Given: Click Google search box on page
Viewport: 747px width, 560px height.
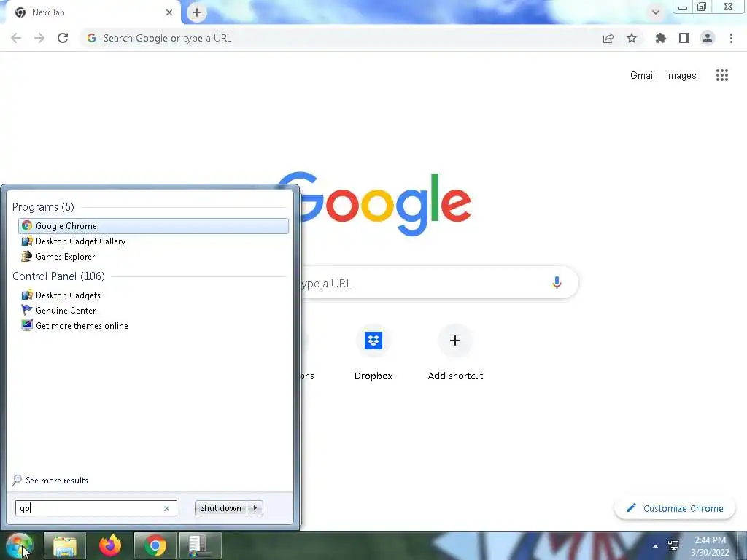Looking at the screenshot, I should pos(438,283).
